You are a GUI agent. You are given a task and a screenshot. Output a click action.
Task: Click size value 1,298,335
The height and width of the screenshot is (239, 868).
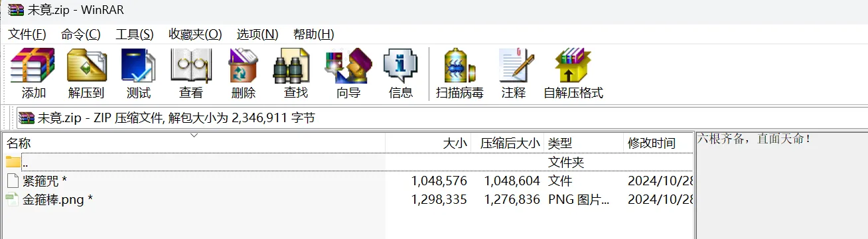coord(439,199)
